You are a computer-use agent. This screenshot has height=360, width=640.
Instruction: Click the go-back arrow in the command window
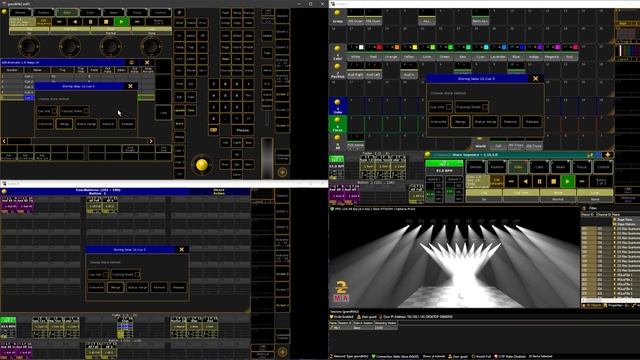click(75, 22)
